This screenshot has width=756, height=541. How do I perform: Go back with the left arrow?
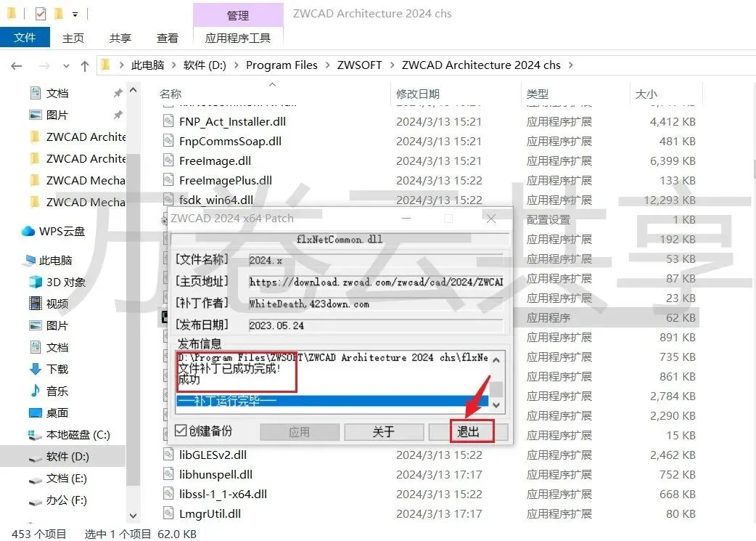click(x=17, y=65)
